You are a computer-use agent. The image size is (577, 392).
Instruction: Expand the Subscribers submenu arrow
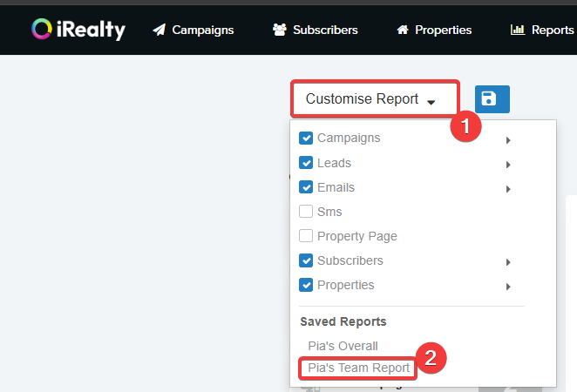tap(507, 261)
